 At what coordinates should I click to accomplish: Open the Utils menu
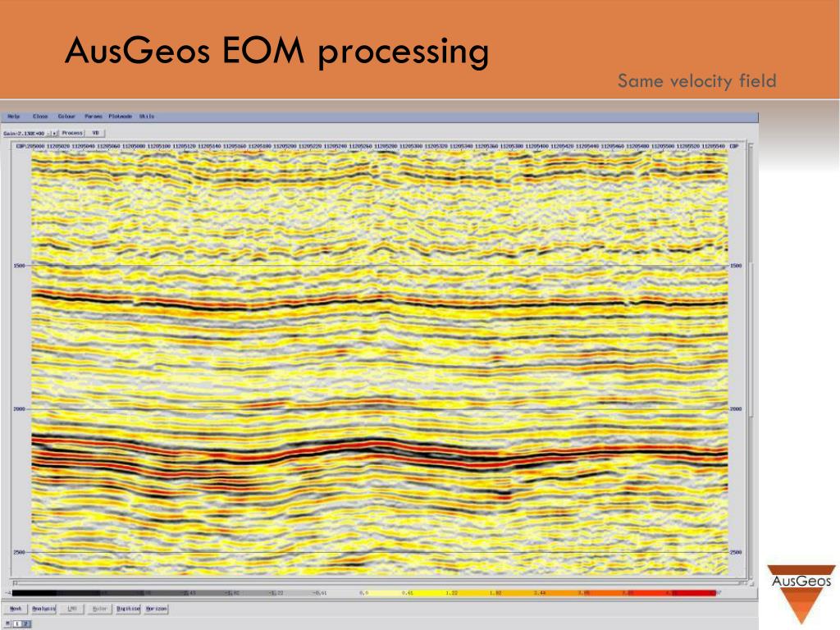click(x=147, y=116)
